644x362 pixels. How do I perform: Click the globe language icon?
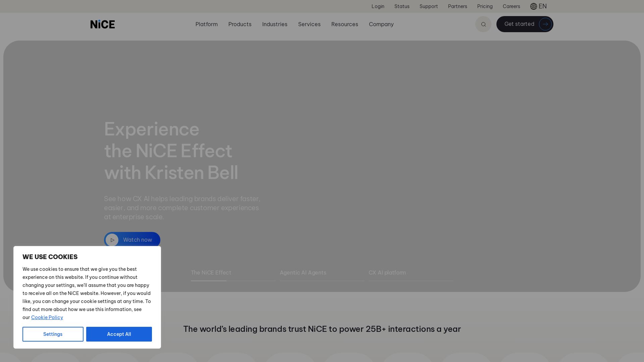click(x=533, y=6)
